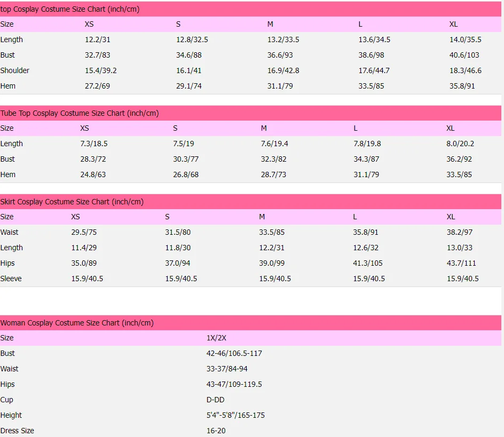Click the tube top length '7.3/18.5'

pos(94,144)
